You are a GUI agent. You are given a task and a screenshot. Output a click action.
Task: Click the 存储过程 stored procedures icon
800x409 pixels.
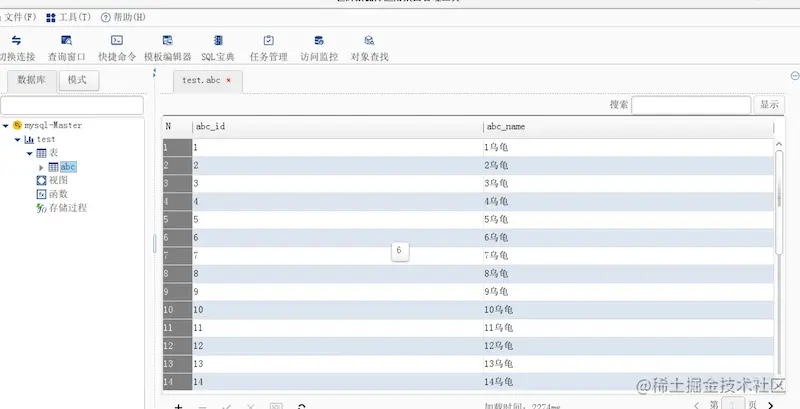pos(41,208)
